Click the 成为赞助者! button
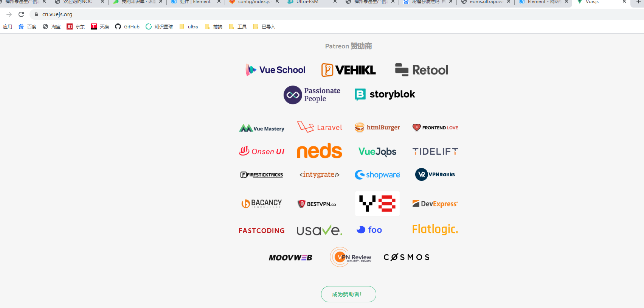 pyautogui.click(x=349, y=294)
